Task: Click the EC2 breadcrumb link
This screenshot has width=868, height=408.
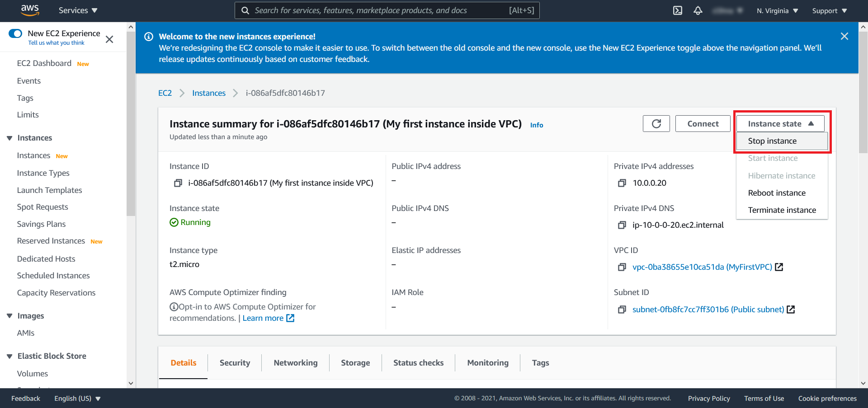Action: pyautogui.click(x=165, y=93)
